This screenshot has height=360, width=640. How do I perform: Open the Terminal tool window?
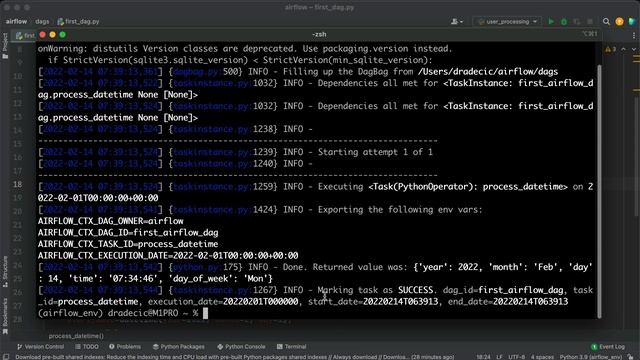[x=291, y=347]
